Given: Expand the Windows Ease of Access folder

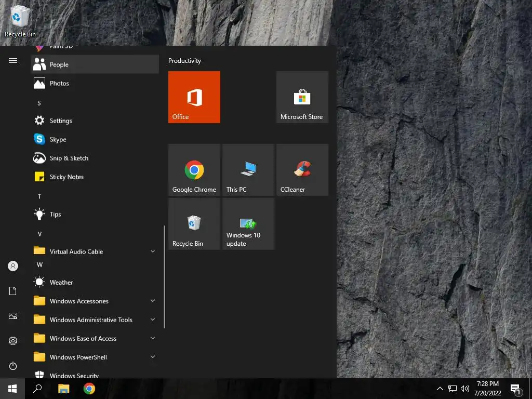Looking at the screenshot, I should click(95, 338).
